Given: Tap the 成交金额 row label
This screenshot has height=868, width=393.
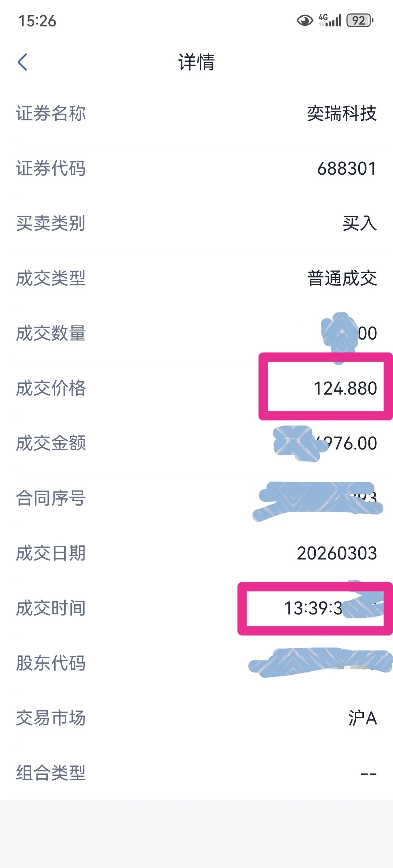Looking at the screenshot, I should 51,443.
